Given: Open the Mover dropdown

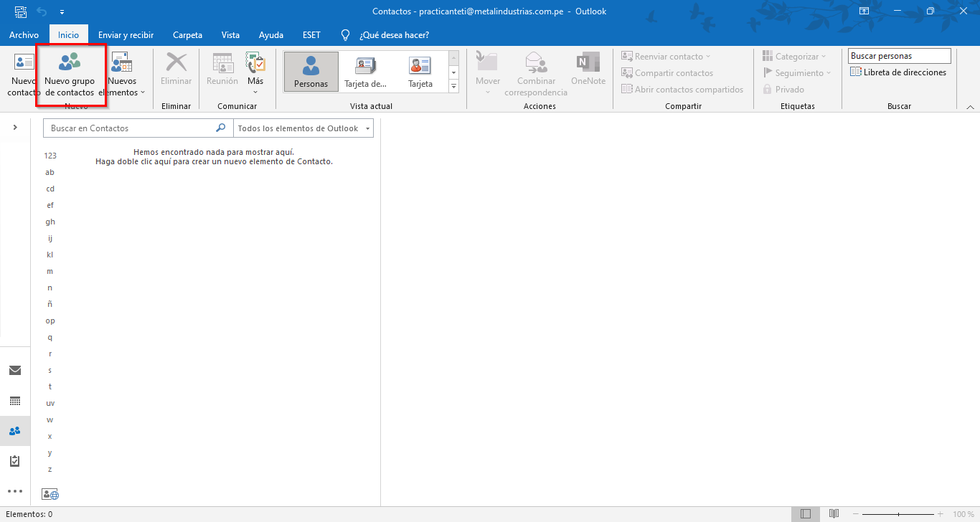Looking at the screenshot, I should [x=488, y=75].
